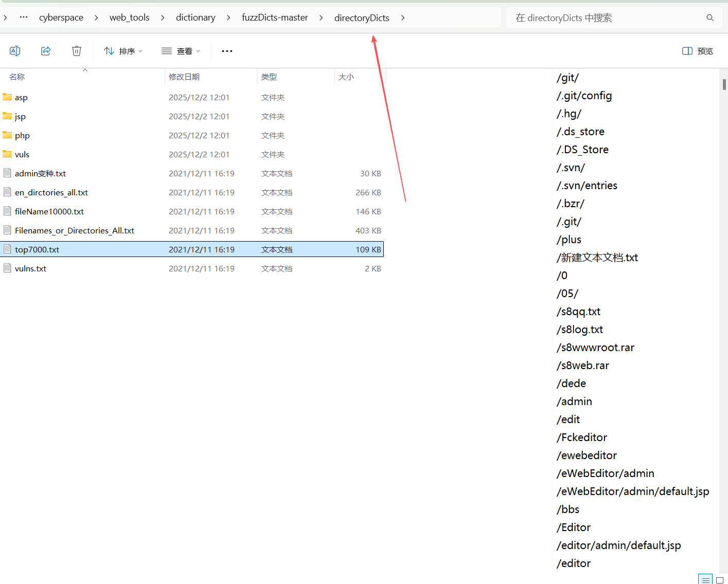
Task: Click the 266 KB size cell
Action: coord(368,192)
